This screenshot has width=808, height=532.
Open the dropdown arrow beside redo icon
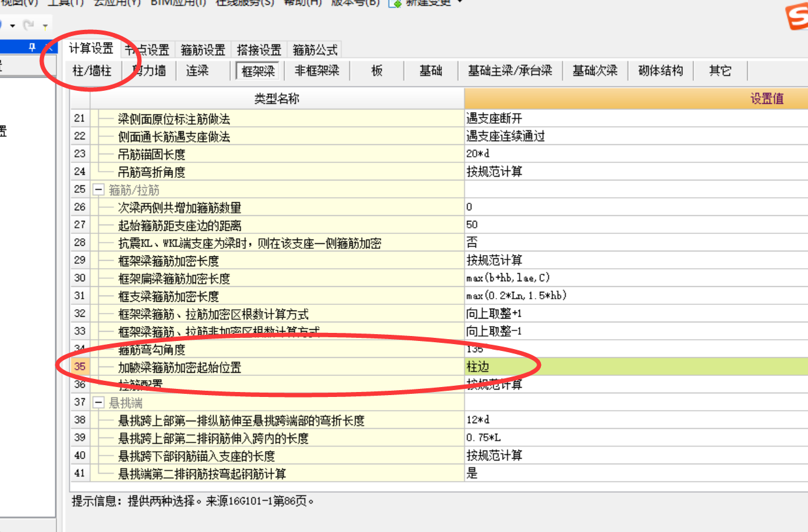45,27
